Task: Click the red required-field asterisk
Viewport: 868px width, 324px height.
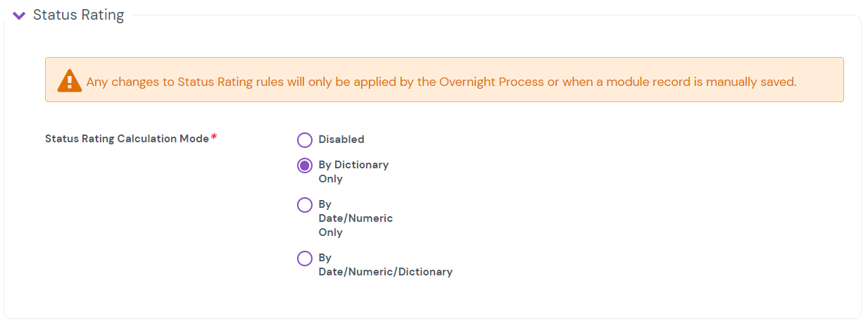Action: click(214, 137)
